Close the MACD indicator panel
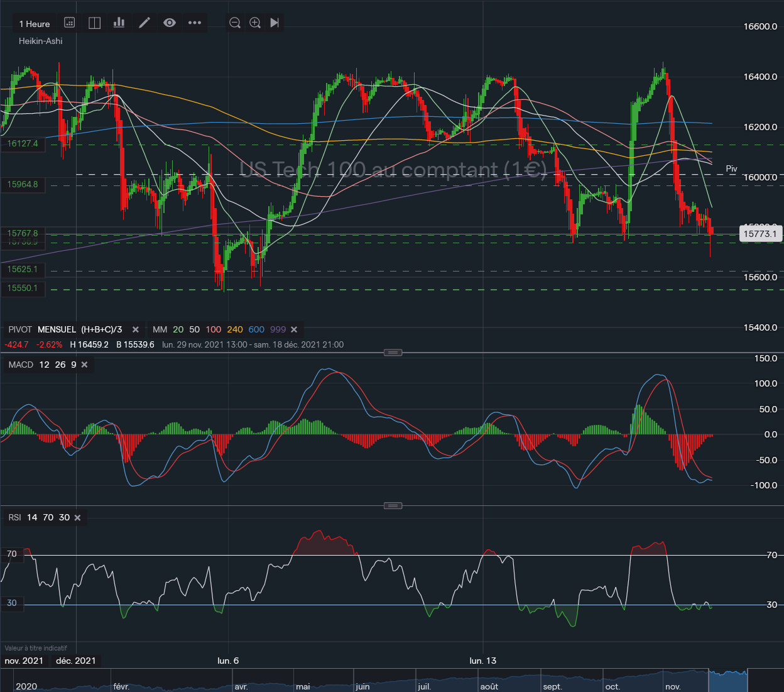Image resolution: width=784 pixels, height=692 pixels. click(x=85, y=365)
